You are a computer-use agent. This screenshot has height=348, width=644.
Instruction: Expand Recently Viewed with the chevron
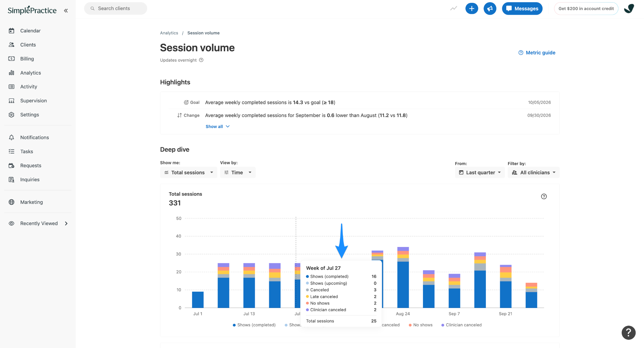click(x=66, y=223)
